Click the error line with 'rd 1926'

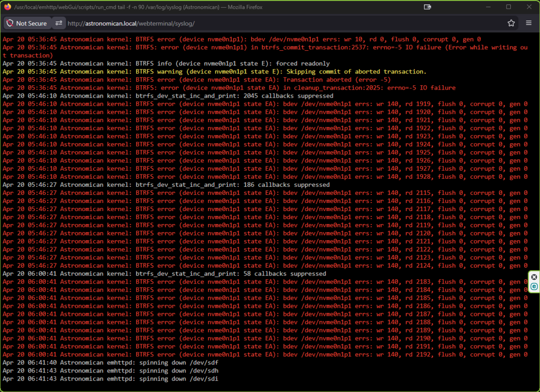coord(265,160)
